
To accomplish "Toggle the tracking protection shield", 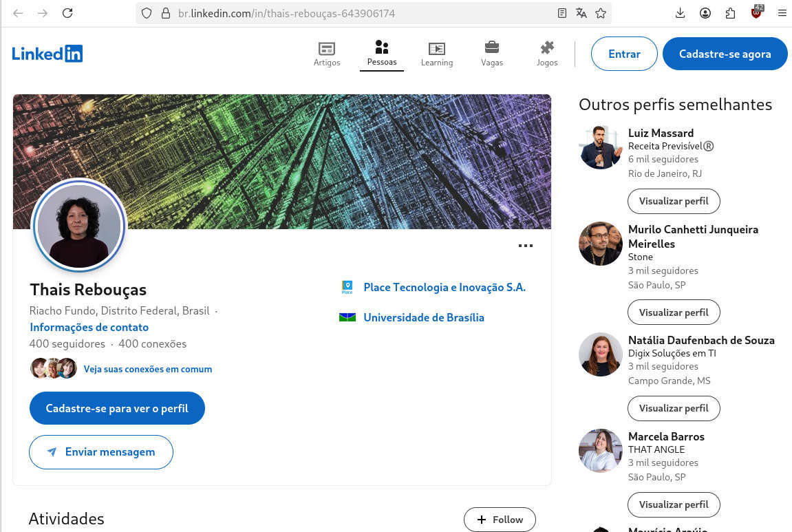I will pyautogui.click(x=145, y=13).
